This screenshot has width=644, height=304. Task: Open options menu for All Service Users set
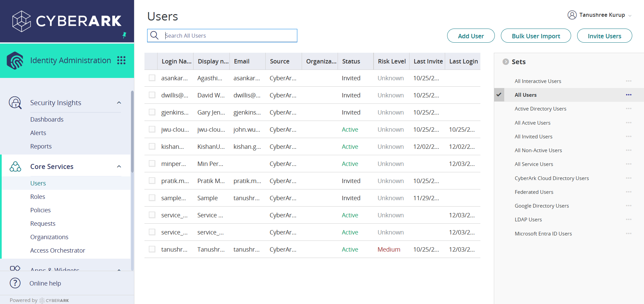[x=629, y=164]
